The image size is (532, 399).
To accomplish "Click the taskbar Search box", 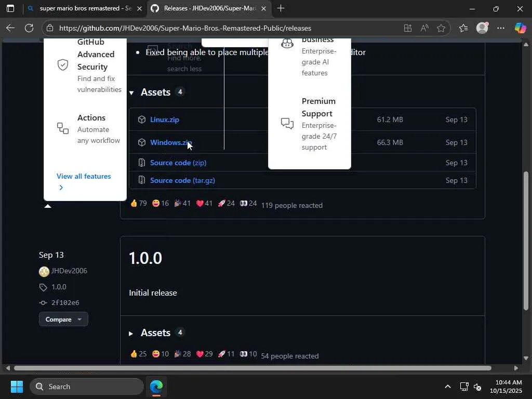I will click(x=87, y=387).
